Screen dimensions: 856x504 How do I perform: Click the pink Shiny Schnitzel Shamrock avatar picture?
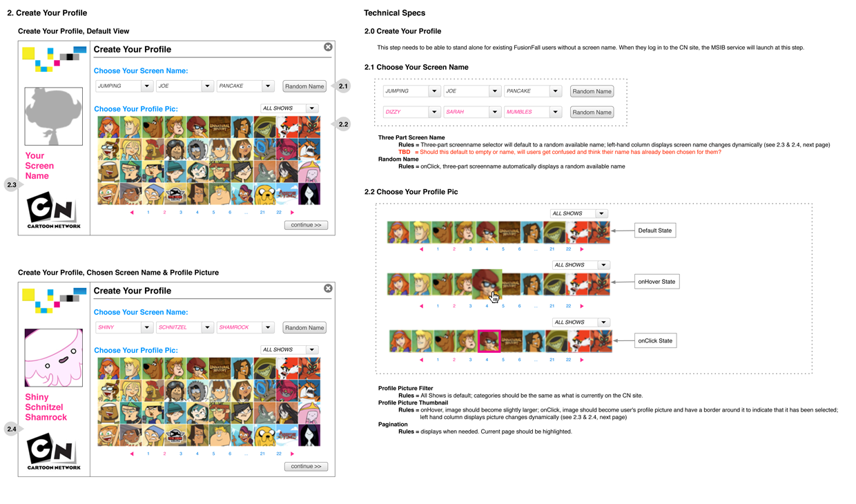tap(53, 358)
